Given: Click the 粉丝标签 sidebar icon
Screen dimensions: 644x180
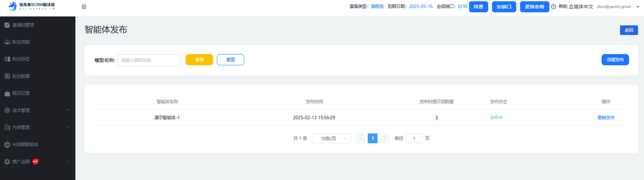Looking at the screenshot, I should click(x=7, y=59).
